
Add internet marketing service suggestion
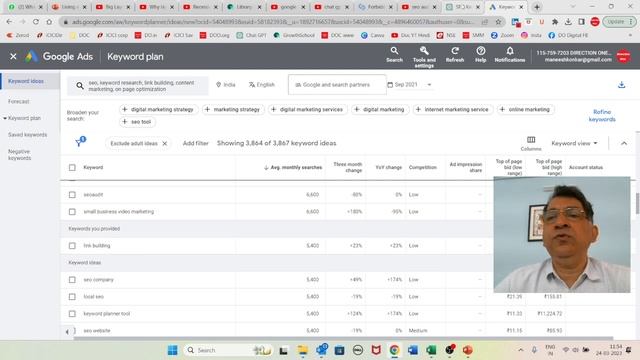pos(452,109)
